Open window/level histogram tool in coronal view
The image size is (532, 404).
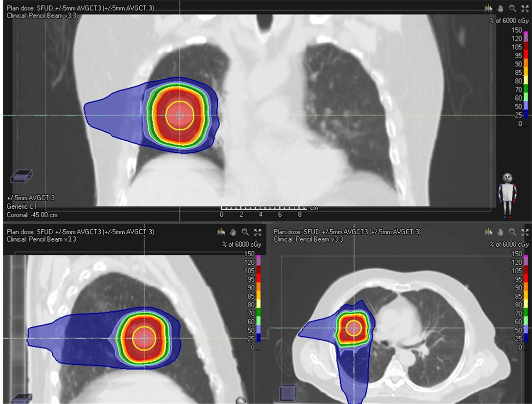click(x=489, y=8)
